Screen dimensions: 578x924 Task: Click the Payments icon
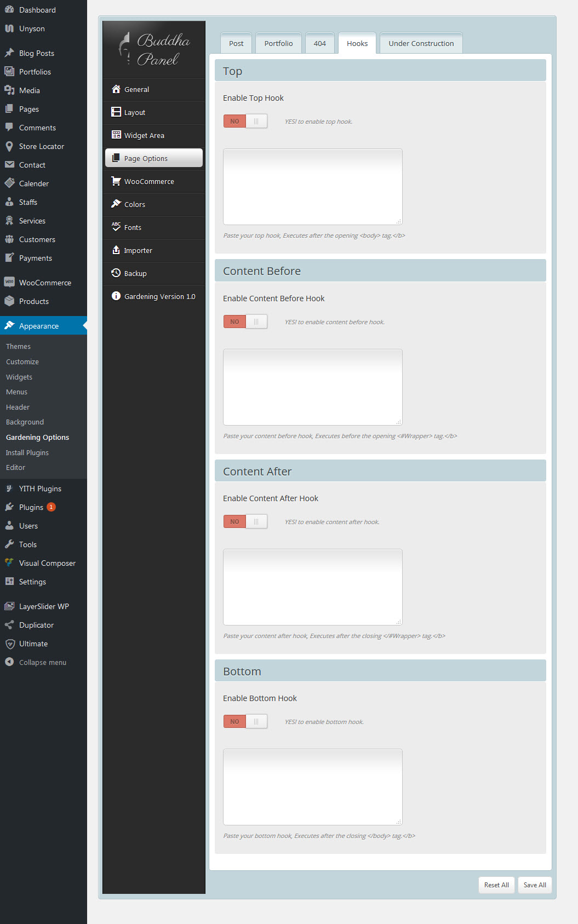coord(9,258)
